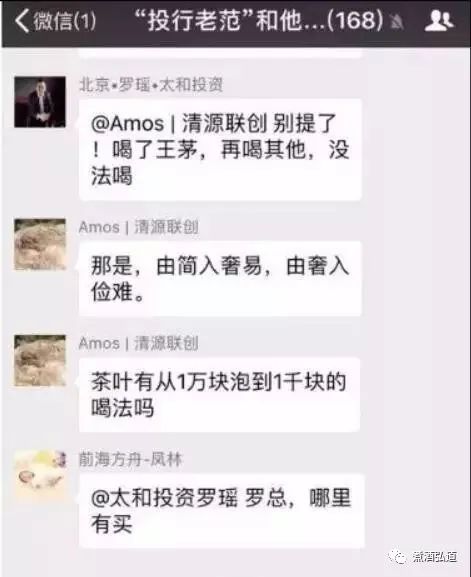
Task: Tap the @Amos | 清源联创 mention
Action: [178, 123]
